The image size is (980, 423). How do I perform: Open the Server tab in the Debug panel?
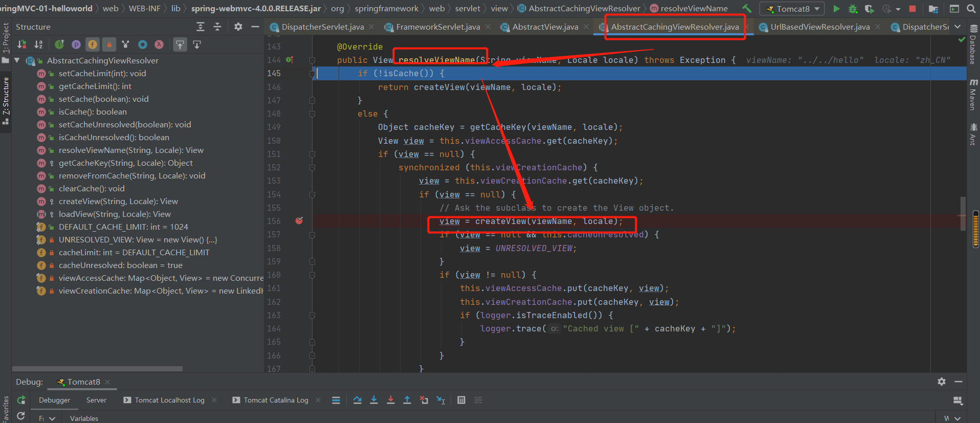(x=96, y=400)
